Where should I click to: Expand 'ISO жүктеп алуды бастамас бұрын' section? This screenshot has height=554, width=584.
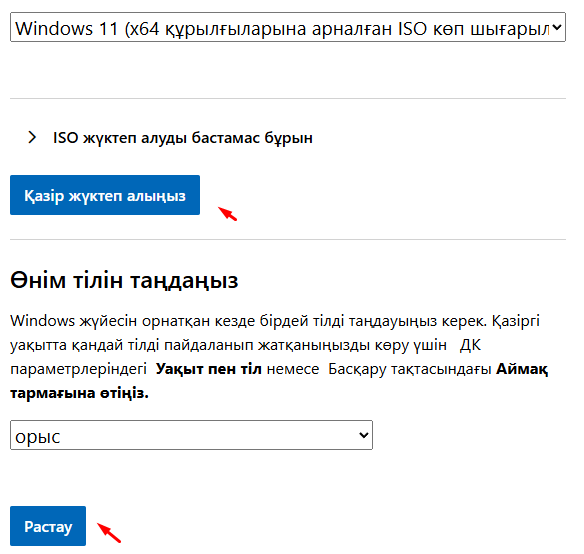coord(182,138)
